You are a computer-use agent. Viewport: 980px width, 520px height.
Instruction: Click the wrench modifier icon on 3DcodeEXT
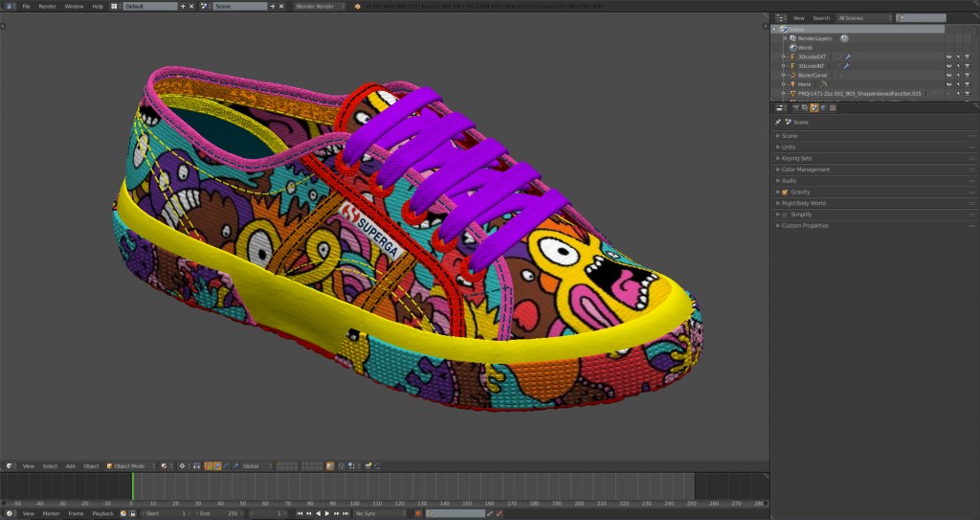point(848,57)
